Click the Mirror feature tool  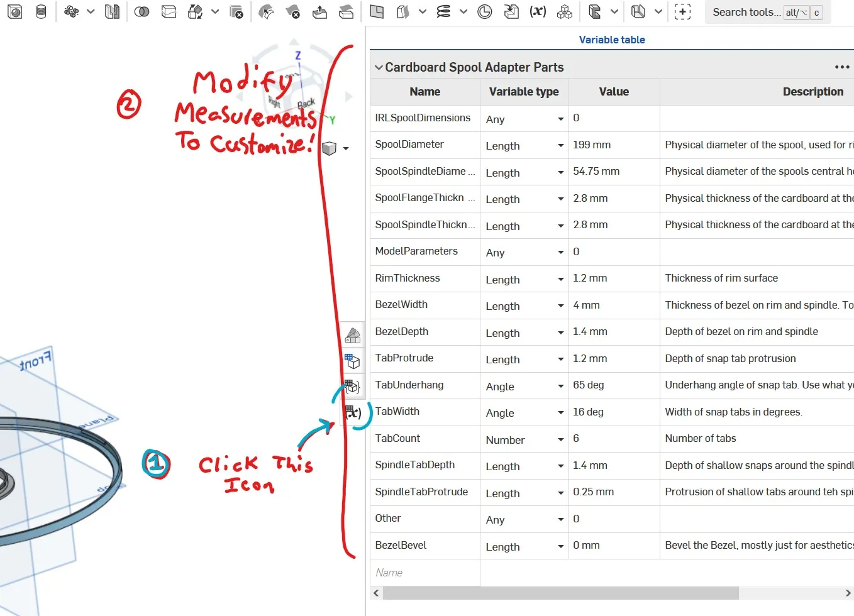[x=112, y=12]
